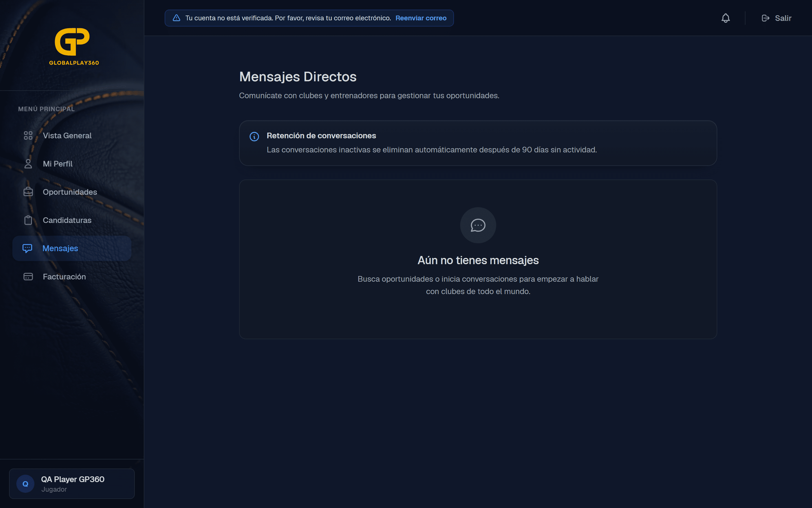
Task: Select the Mensajes menu item
Action: [72, 248]
